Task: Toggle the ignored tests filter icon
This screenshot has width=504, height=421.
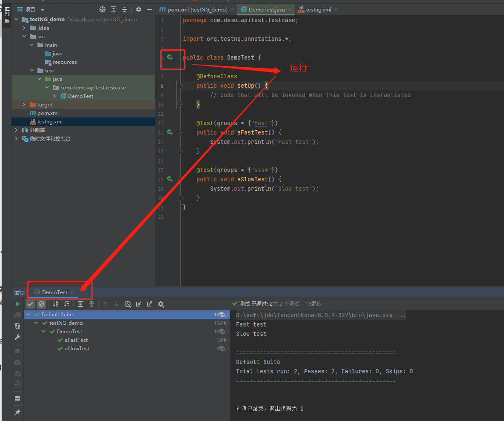Action: coord(41,304)
